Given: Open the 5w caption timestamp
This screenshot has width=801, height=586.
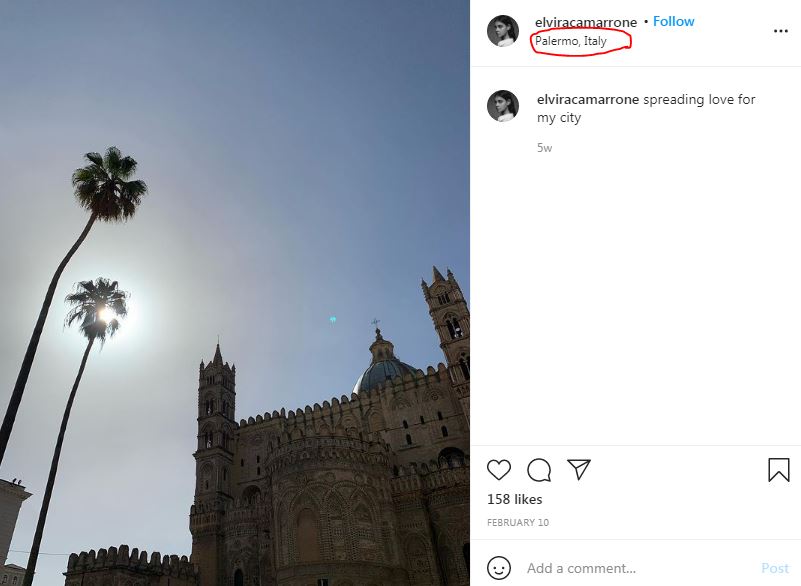Looking at the screenshot, I should pos(544,148).
